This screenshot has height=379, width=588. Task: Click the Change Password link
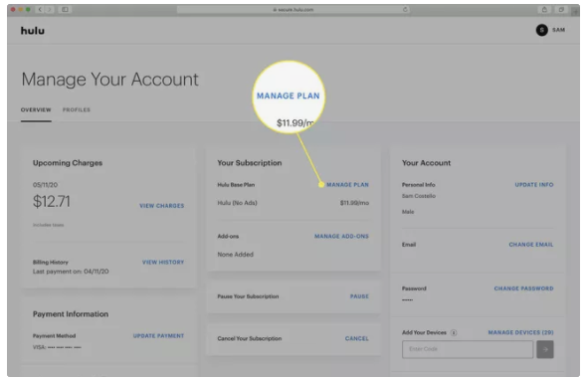point(524,288)
